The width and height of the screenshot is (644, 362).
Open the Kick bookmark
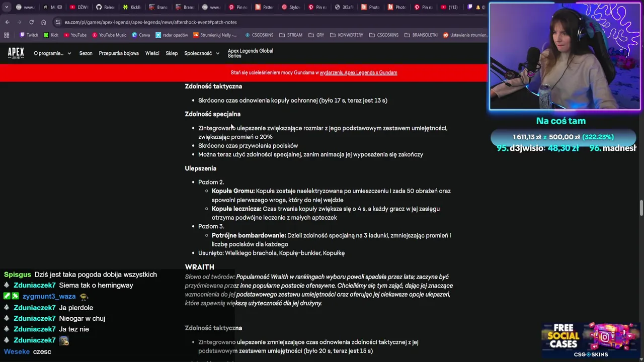[51, 35]
